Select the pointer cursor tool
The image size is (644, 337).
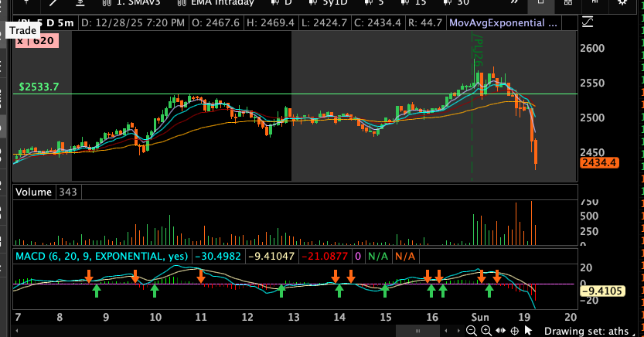tap(528, 331)
